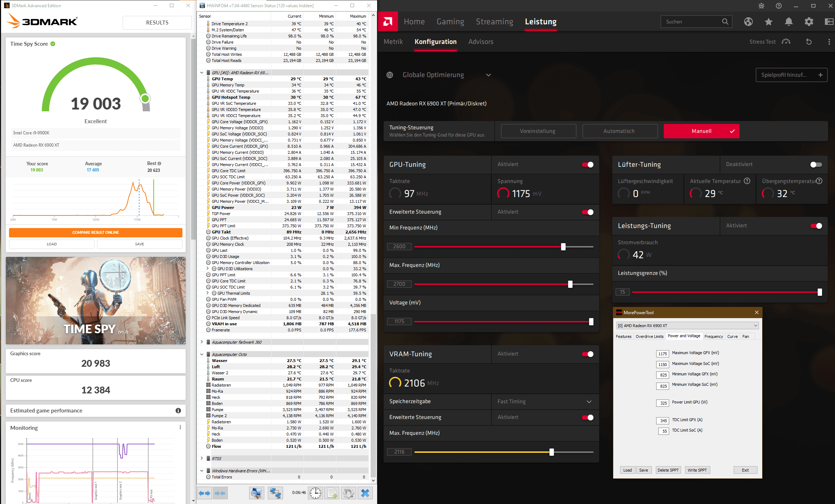Click Write SPPT in MorePowerTool

(697, 470)
